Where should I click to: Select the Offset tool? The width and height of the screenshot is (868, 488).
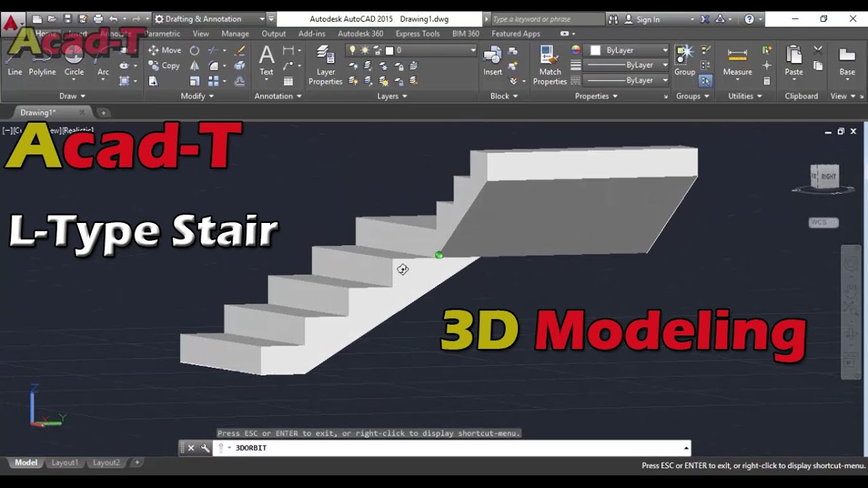coord(239,81)
